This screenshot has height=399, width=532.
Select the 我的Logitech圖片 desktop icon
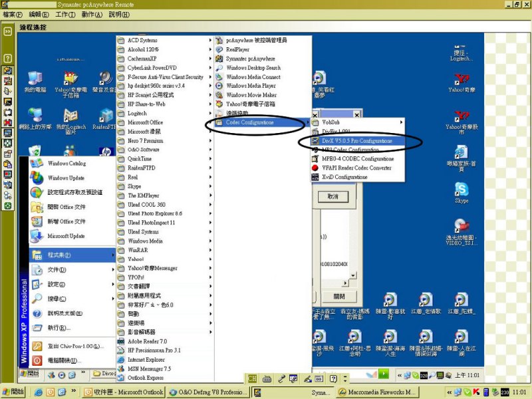pyautogui.click(x=70, y=122)
